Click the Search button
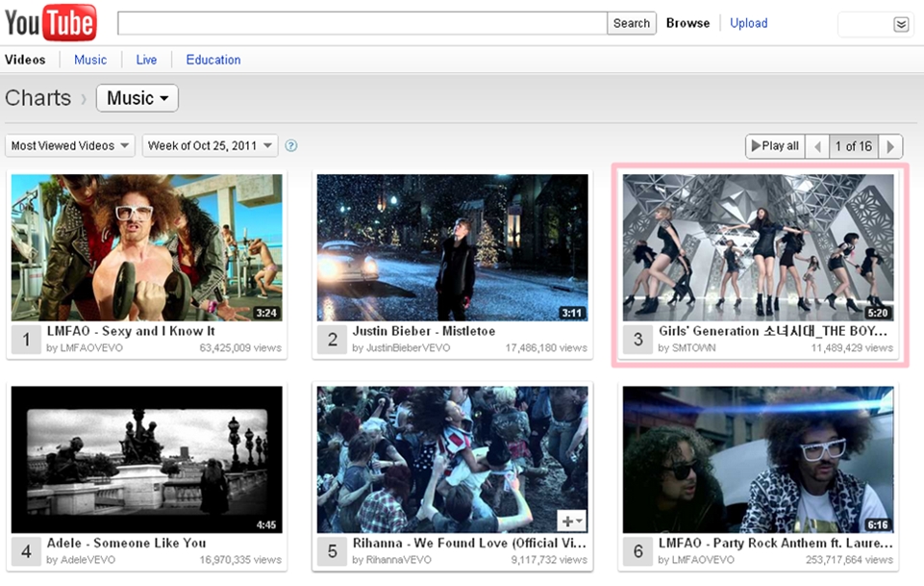This screenshot has width=924, height=586. point(631,23)
